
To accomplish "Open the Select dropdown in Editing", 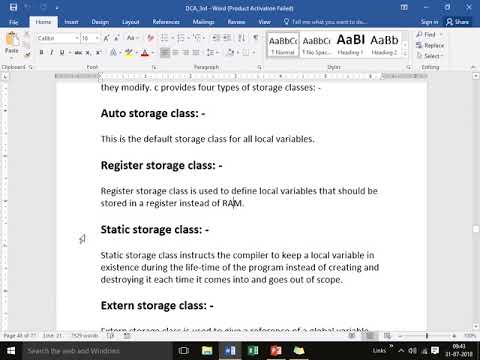I will click(x=430, y=56).
